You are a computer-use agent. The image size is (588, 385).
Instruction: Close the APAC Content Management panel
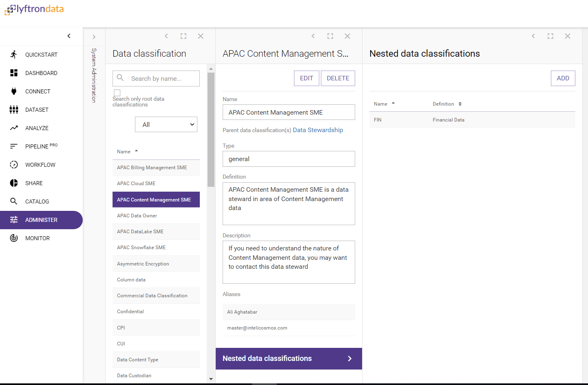pyautogui.click(x=347, y=36)
